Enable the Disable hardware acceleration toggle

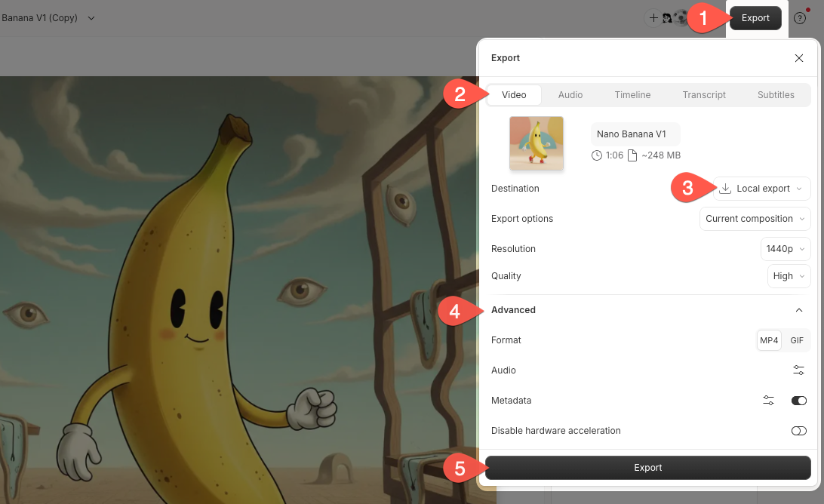[x=798, y=430]
